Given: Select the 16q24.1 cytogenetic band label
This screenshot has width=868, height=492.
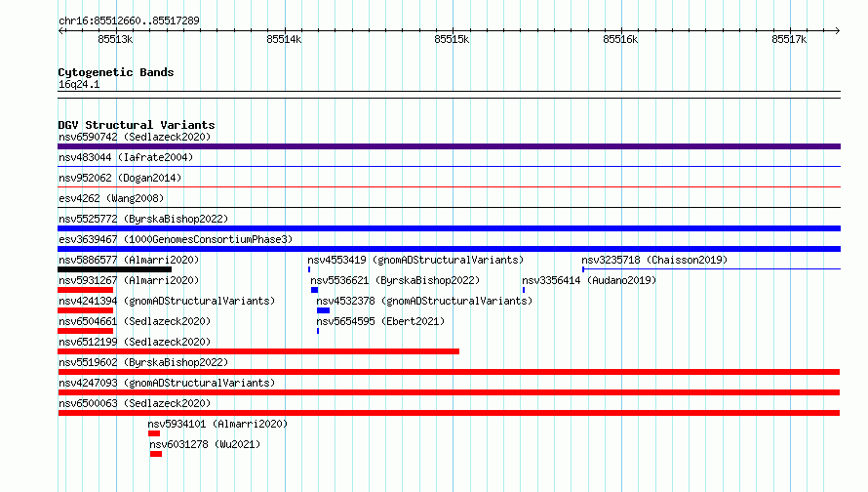Looking at the screenshot, I should 79,84.
